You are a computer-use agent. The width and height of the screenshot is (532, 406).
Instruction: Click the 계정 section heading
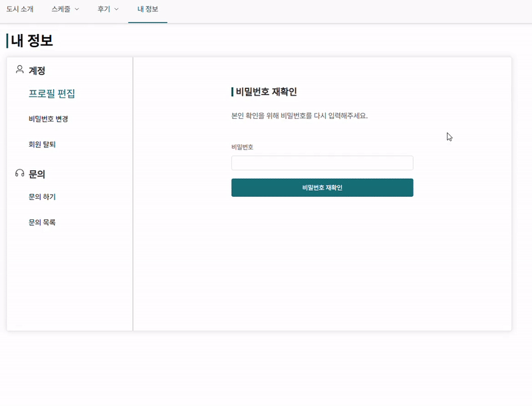(37, 70)
